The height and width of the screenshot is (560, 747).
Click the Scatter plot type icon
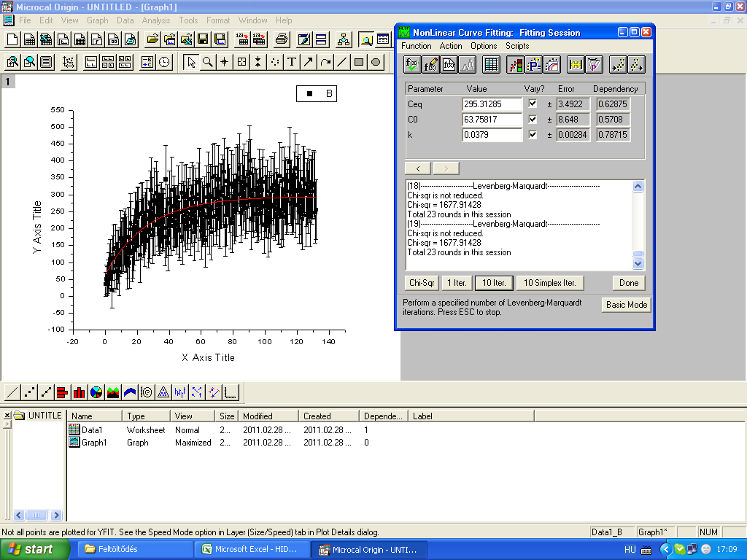tap(29, 392)
